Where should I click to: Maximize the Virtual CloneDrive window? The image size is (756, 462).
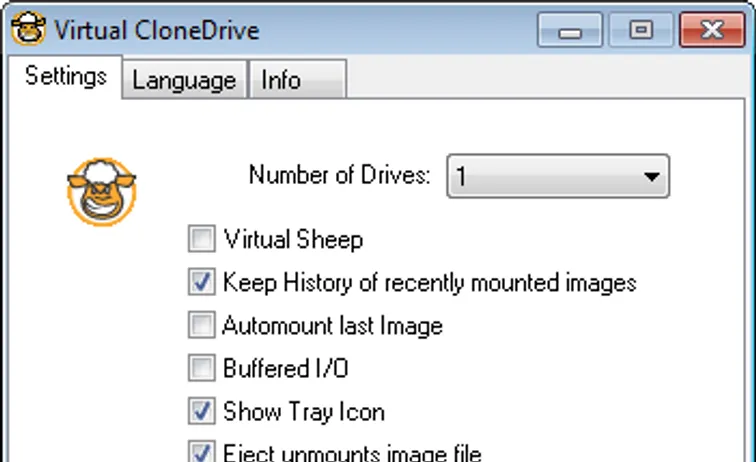(640, 31)
